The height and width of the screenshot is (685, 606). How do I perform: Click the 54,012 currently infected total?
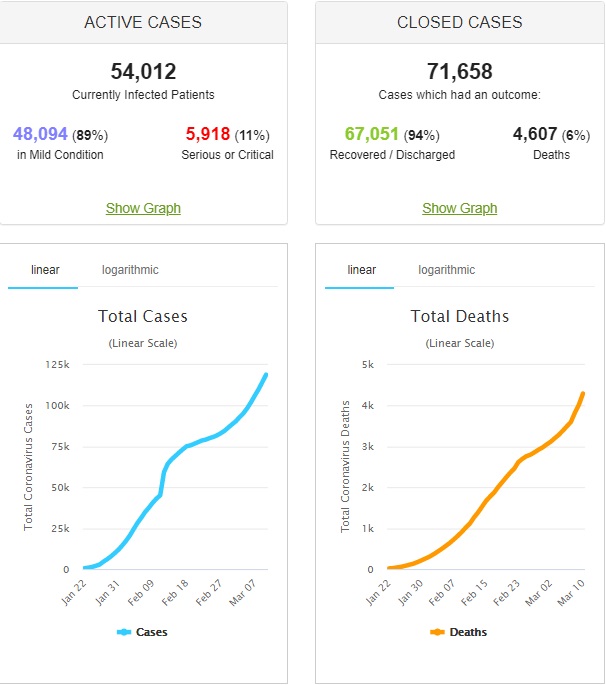(143, 72)
